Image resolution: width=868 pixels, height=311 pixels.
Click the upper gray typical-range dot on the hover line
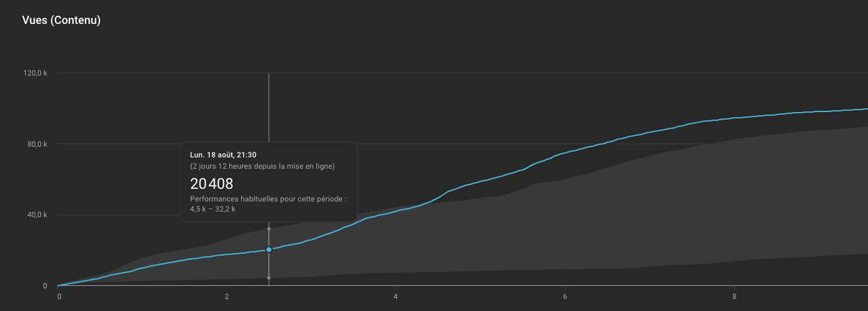tap(269, 229)
